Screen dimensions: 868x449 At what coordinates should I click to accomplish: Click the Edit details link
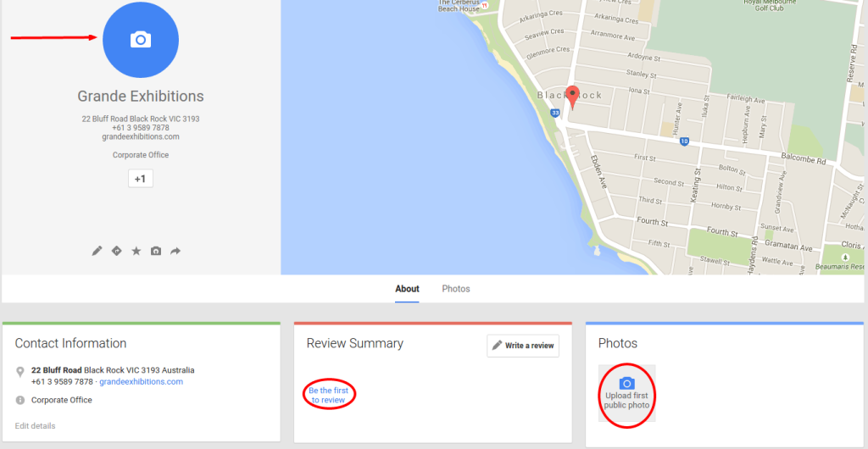point(35,425)
